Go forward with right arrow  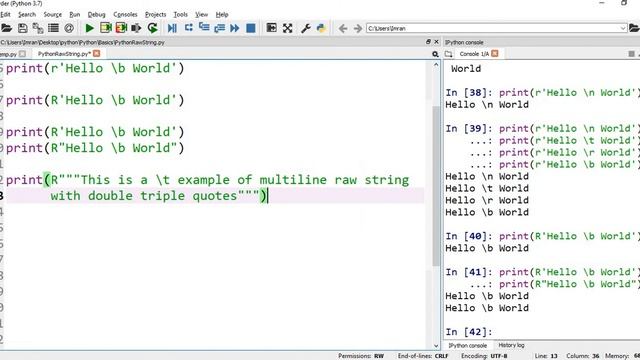(x=358, y=28)
